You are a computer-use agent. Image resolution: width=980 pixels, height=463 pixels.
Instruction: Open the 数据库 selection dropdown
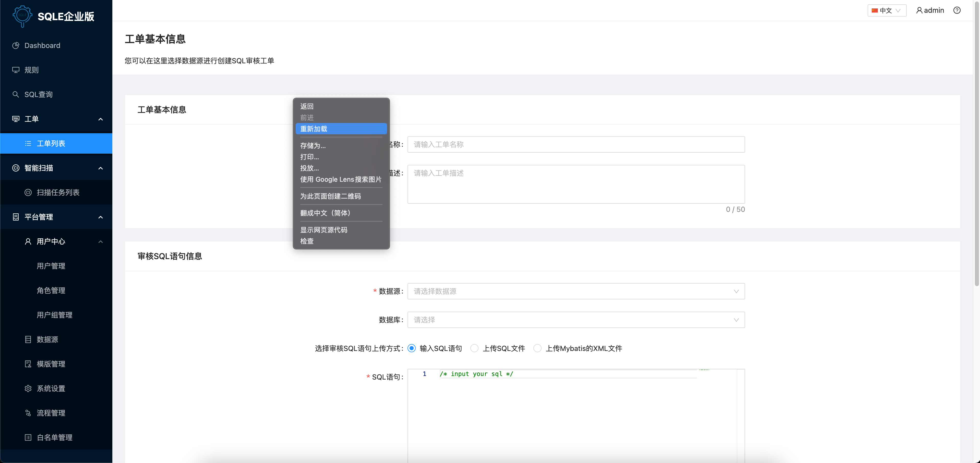(x=575, y=320)
